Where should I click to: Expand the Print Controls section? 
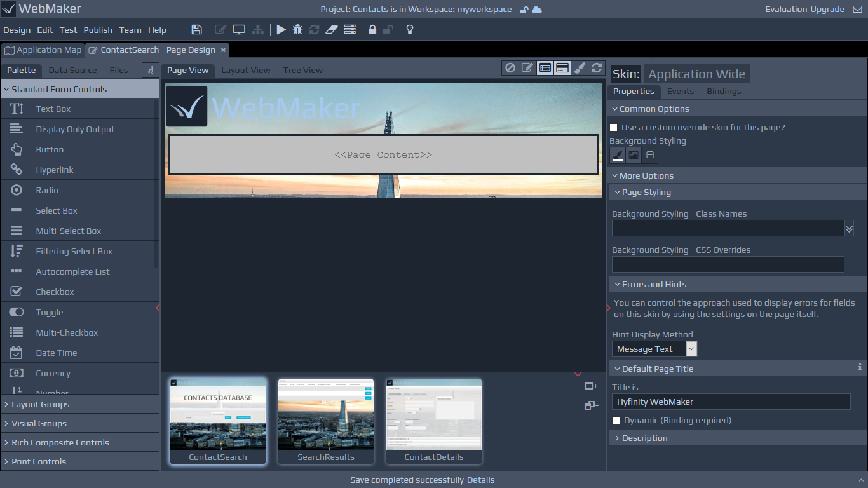pyautogui.click(x=79, y=461)
